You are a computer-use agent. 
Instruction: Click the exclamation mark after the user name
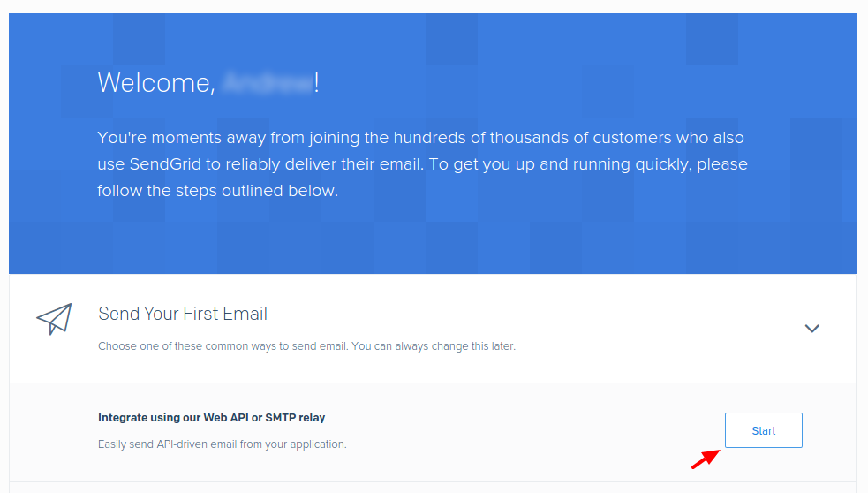pos(317,83)
